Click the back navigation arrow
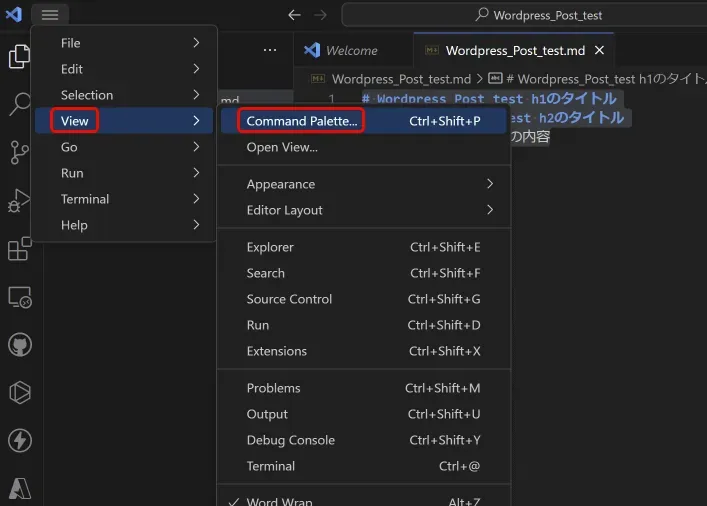The image size is (707, 506). [294, 15]
